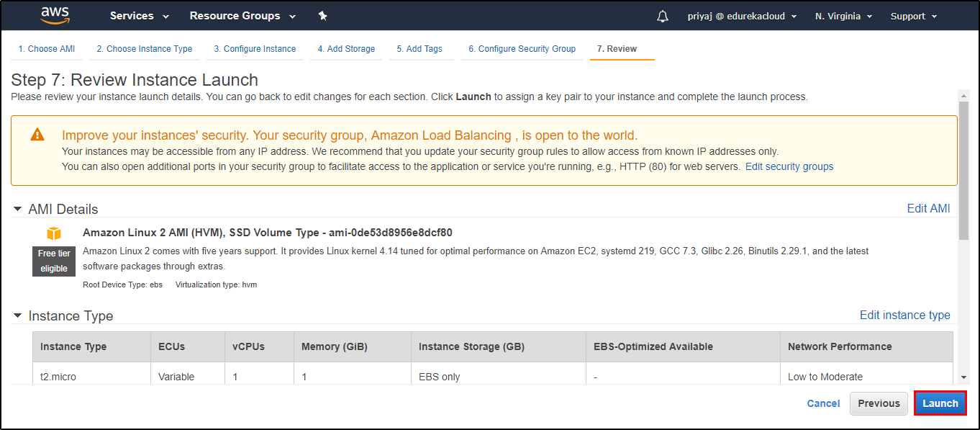
Task: Click the page vertical scrollbar thumb
Action: (x=963, y=170)
